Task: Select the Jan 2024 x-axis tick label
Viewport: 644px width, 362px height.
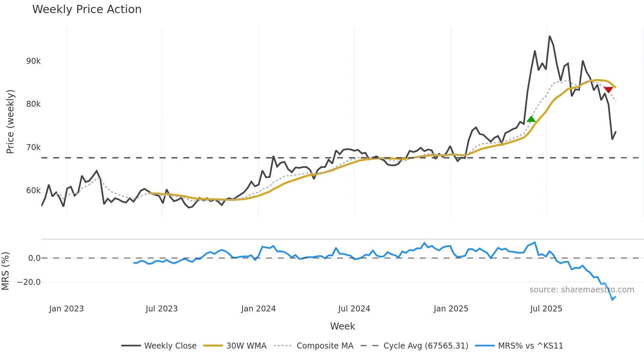Action: [x=258, y=309]
